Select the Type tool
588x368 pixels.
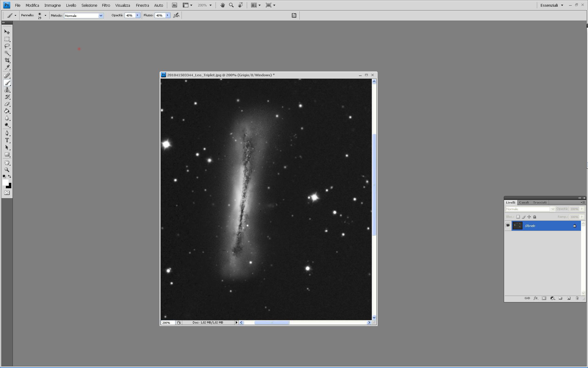7,140
